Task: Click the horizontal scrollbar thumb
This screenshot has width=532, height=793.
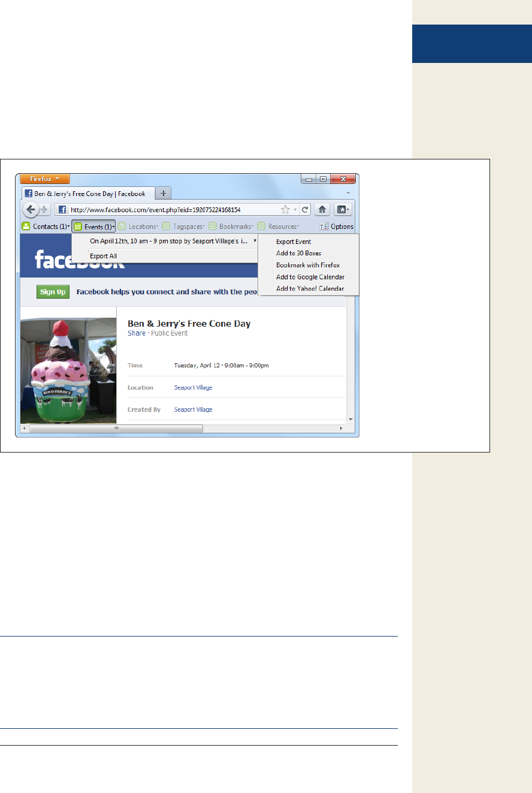Action: click(x=116, y=429)
